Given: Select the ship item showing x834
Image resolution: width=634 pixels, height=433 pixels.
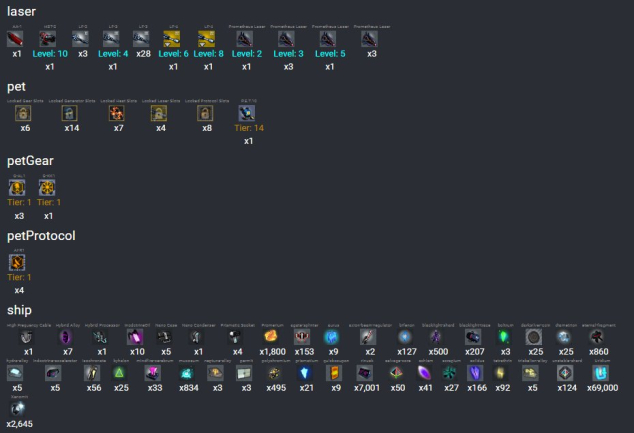Looking at the screenshot, I should click(189, 373).
